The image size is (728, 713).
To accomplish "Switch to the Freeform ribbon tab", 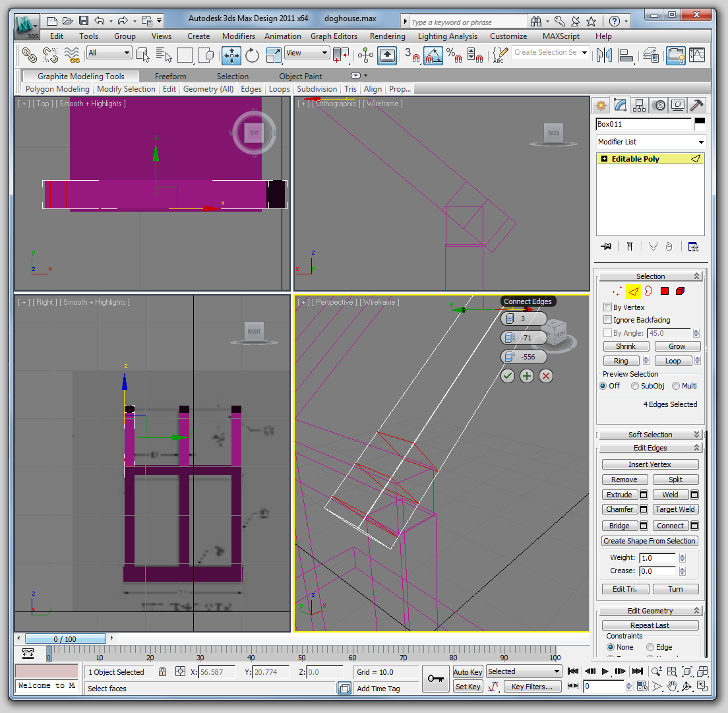I will pyautogui.click(x=170, y=77).
